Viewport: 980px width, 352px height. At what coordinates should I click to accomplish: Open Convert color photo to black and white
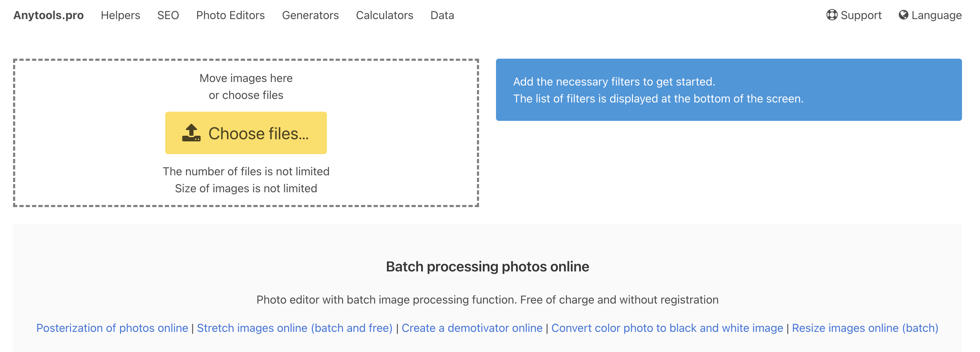click(x=667, y=328)
